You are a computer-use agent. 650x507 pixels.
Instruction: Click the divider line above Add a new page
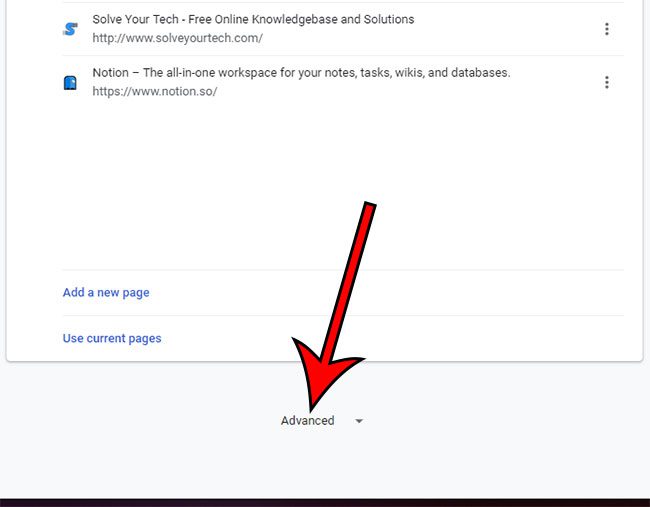tap(342, 270)
